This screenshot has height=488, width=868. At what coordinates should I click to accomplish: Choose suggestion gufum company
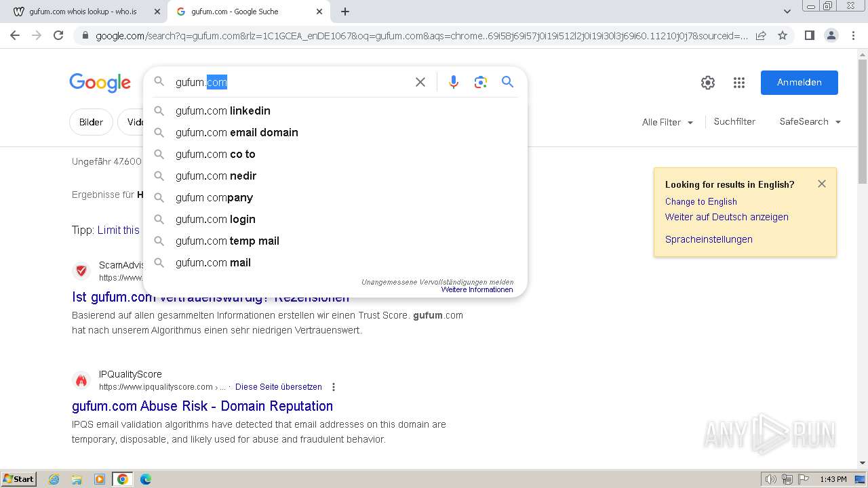(335, 197)
